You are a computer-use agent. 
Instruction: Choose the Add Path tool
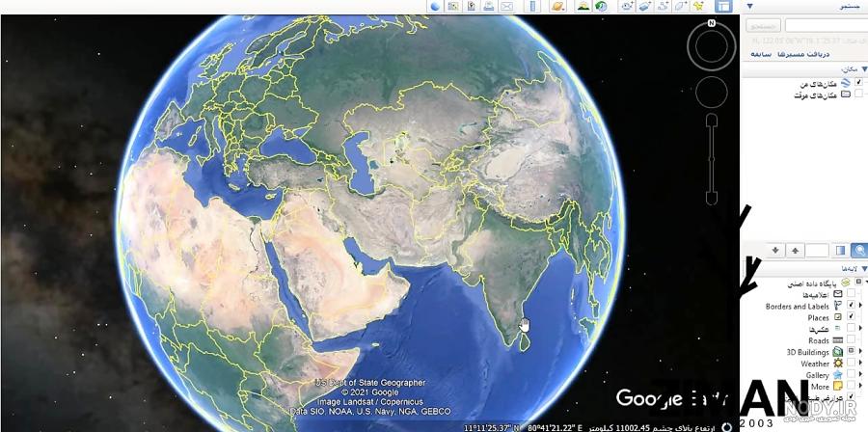664,6
